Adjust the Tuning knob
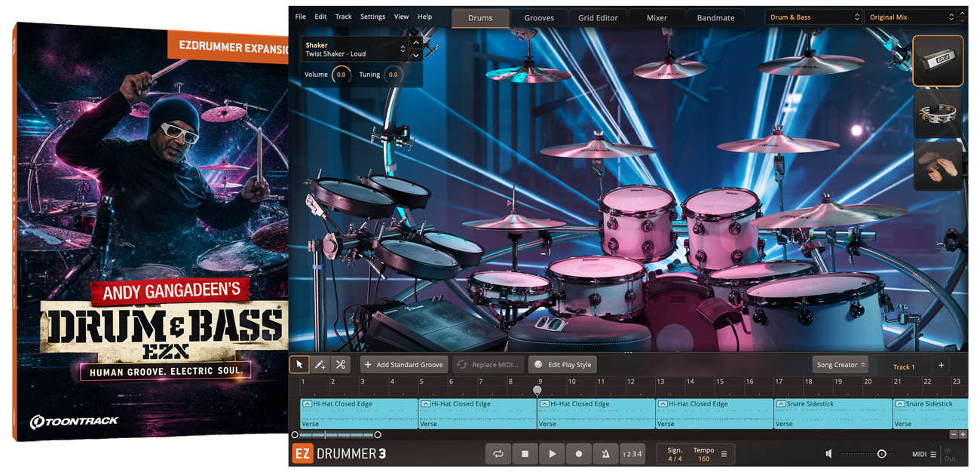This screenshot has width=980, height=472. [x=393, y=75]
